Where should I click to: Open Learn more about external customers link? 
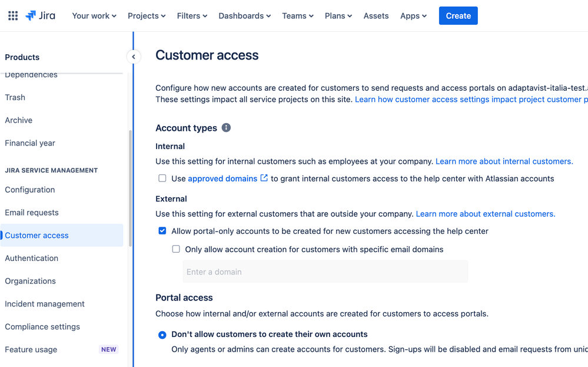(x=486, y=214)
